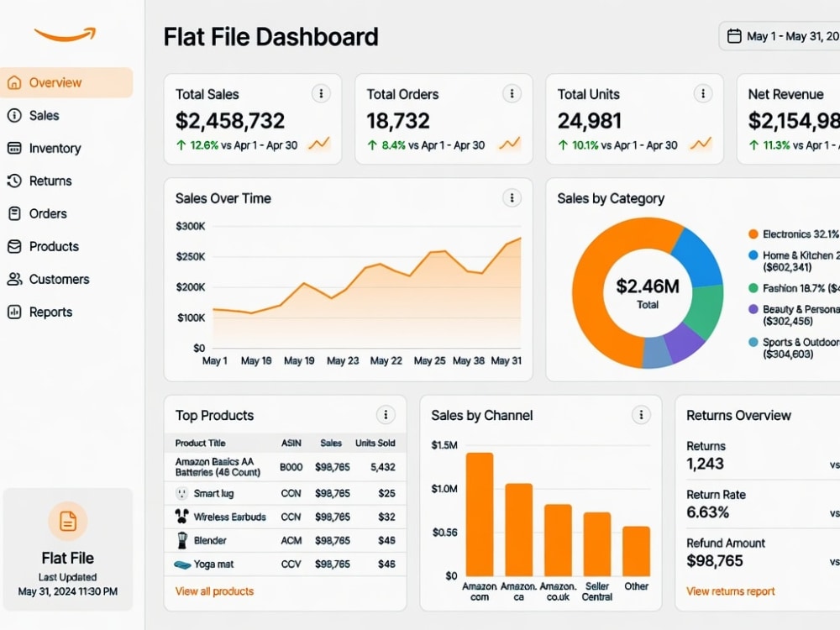Click the Blender product icon
The width and height of the screenshot is (840, 630).
pos(182,540)
